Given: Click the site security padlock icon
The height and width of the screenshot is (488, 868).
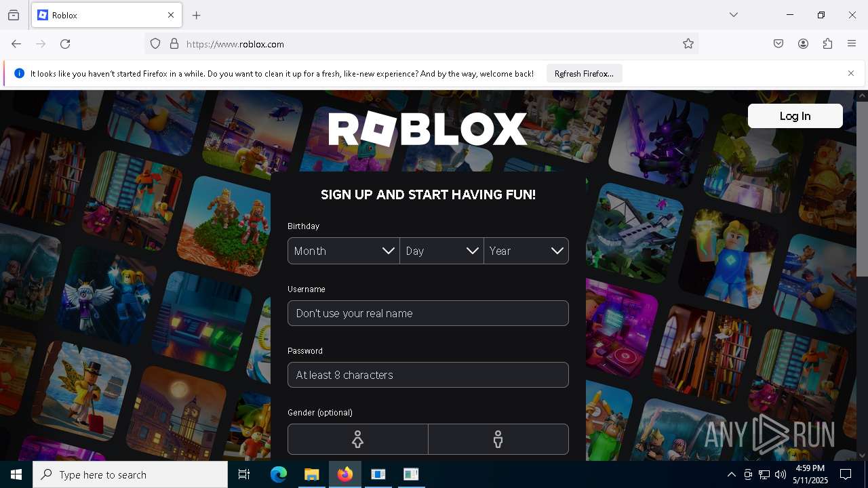Looking at the screenshot, I should pos(174,44).
